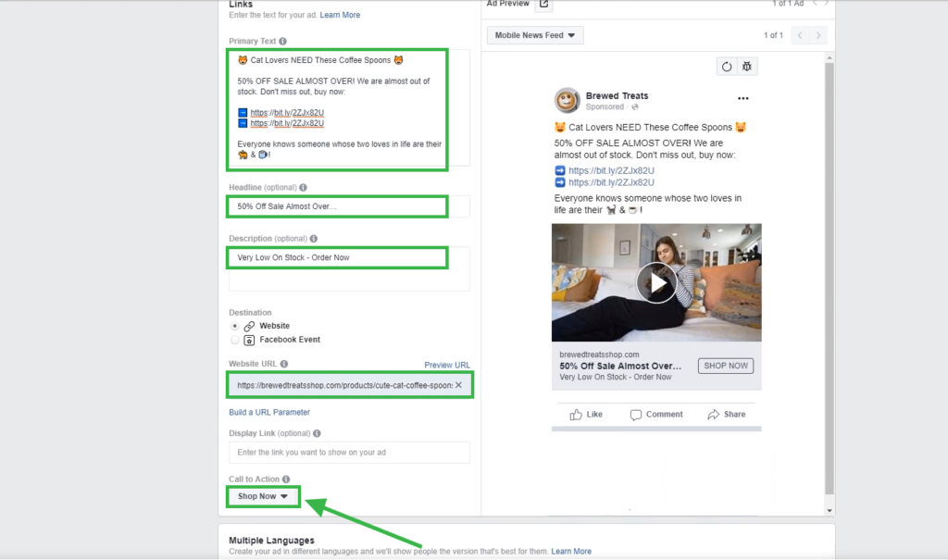Click Learn More link under Links
The width and height of the screenshot is (948, 560).
[x=340, y=15]
